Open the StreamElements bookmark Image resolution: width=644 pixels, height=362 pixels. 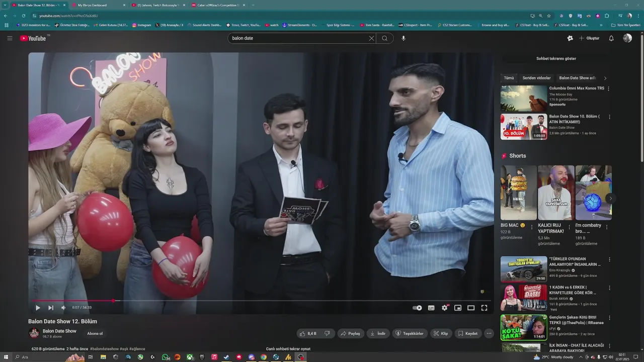pos(299,25)
